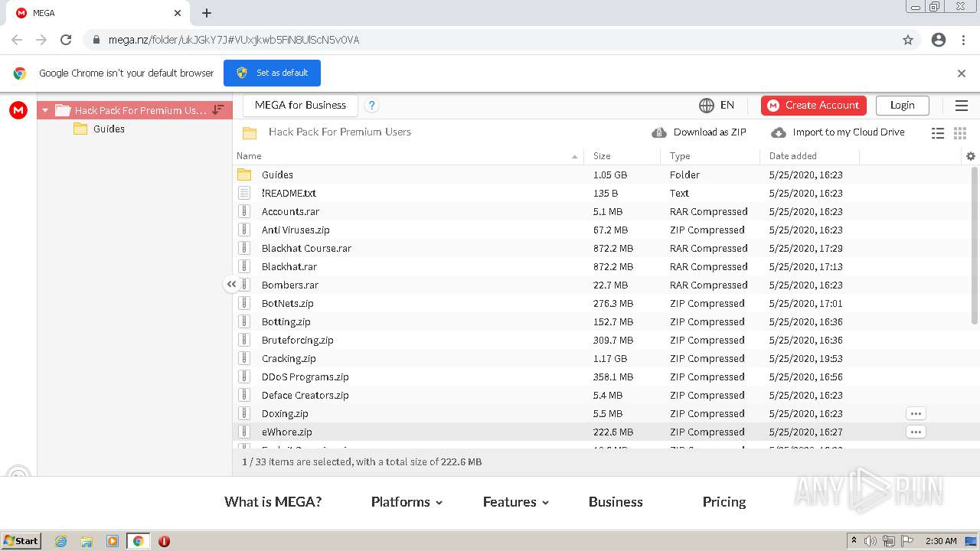Image resolution: width=980 pixels, height=551 pixels.
Task: Dismiss the default browser infobar
Action: (x=962, y=73)
